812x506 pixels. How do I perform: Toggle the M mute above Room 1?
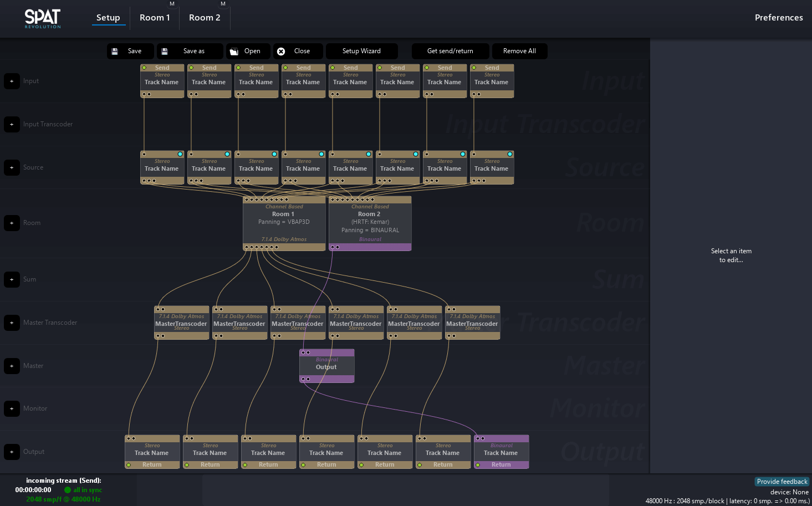click(x=172, y=4)
